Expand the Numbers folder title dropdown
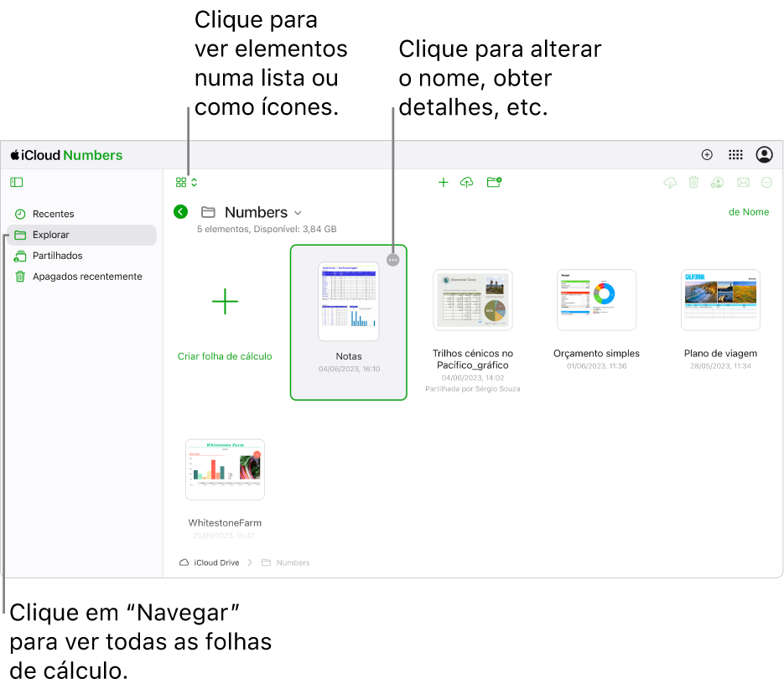The image size is (784, 694). tap(298, 213)
